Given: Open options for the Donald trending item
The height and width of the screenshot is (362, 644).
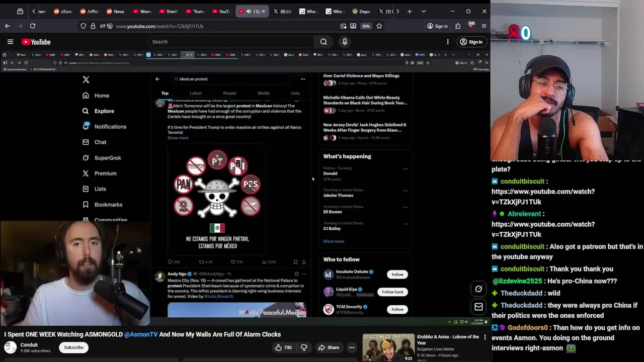Looking at the screenshot, I should pos(406,169).
